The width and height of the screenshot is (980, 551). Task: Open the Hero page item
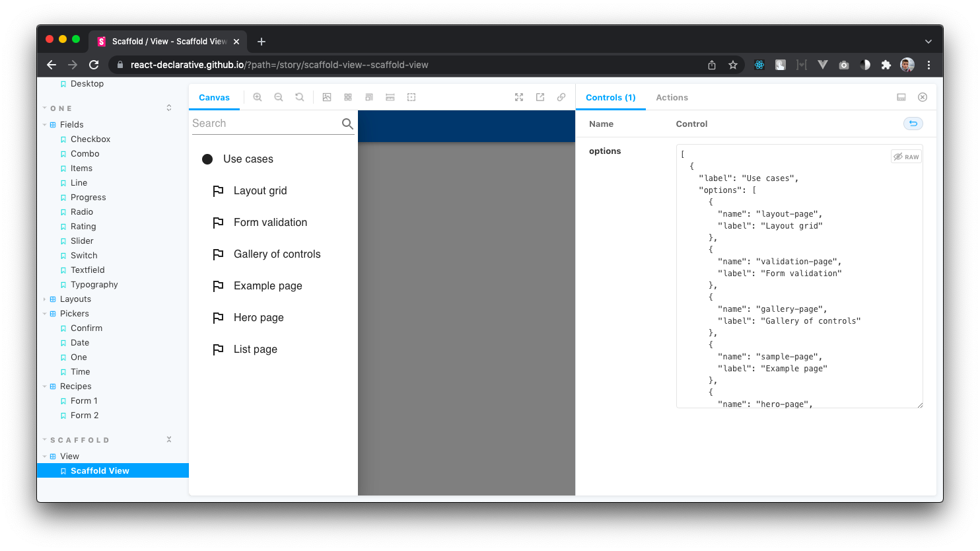pyautogui.click(x=273, y=318)
